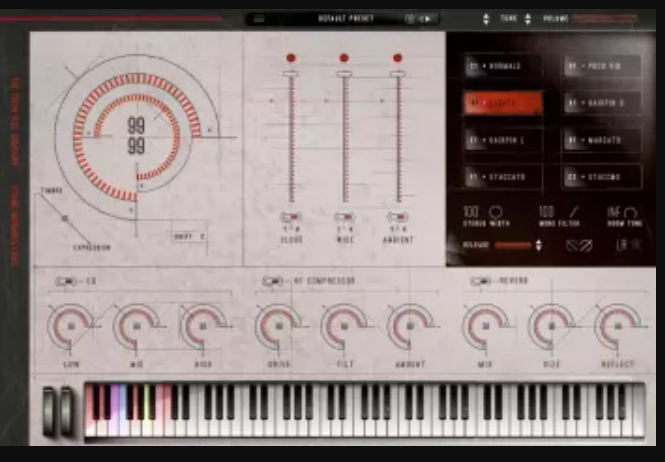665x462 pixels.
Task: Click the blue keyswitch key on the keyboard
Action: (x=124, y=426)
